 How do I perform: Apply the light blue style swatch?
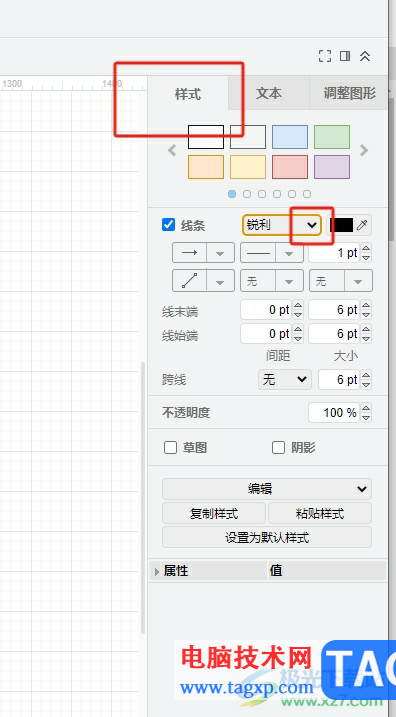[x=290, y=137]
